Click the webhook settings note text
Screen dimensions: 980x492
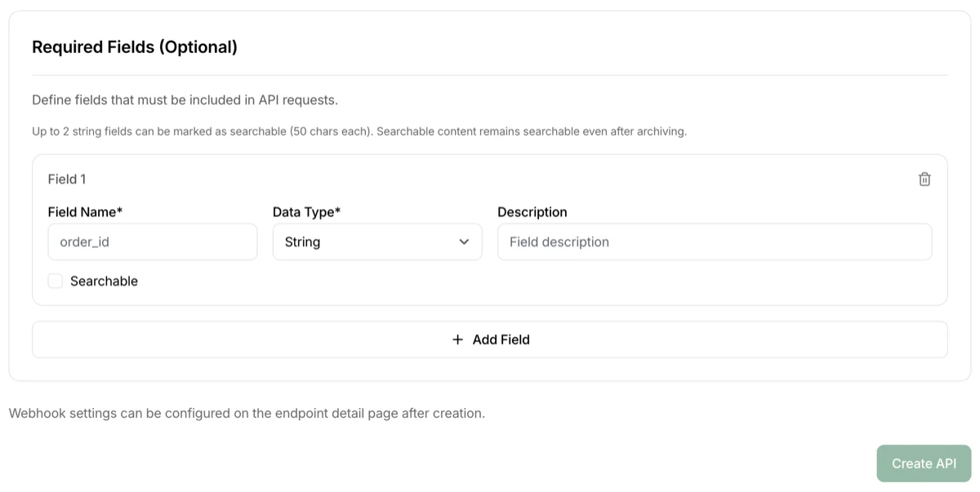pyautogui.click(x=245, y=413)
